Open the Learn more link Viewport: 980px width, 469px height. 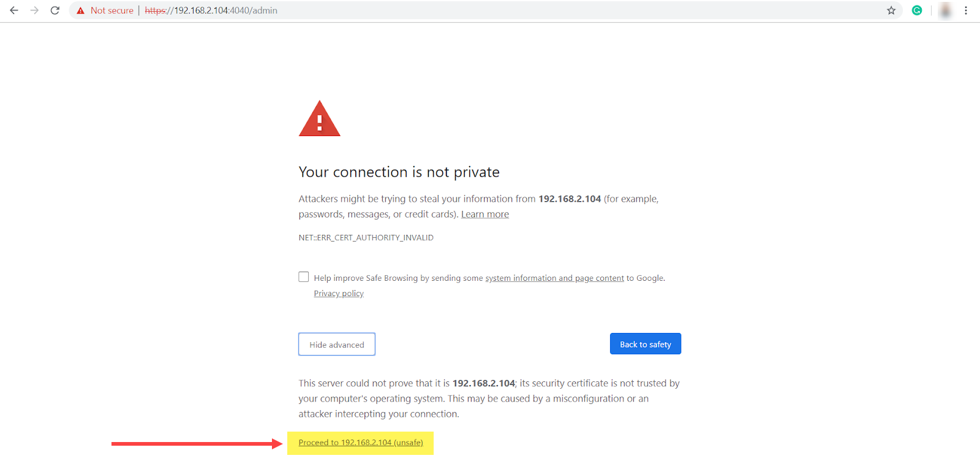[484, 215]
